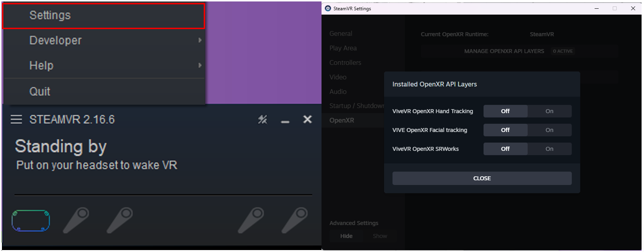Image resolution: width=644 pixels, height=252 pixels.
Task: Click the Current OpenXR Runtime label
Action: click(454, 34)
